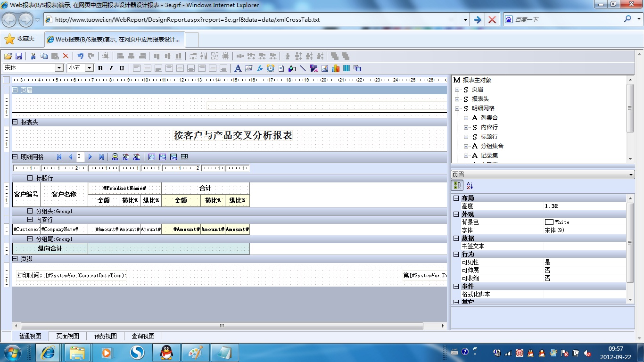Screen dimensions: 644x362
Task: Switch to the 预览视图 tab
Action: 105,336
